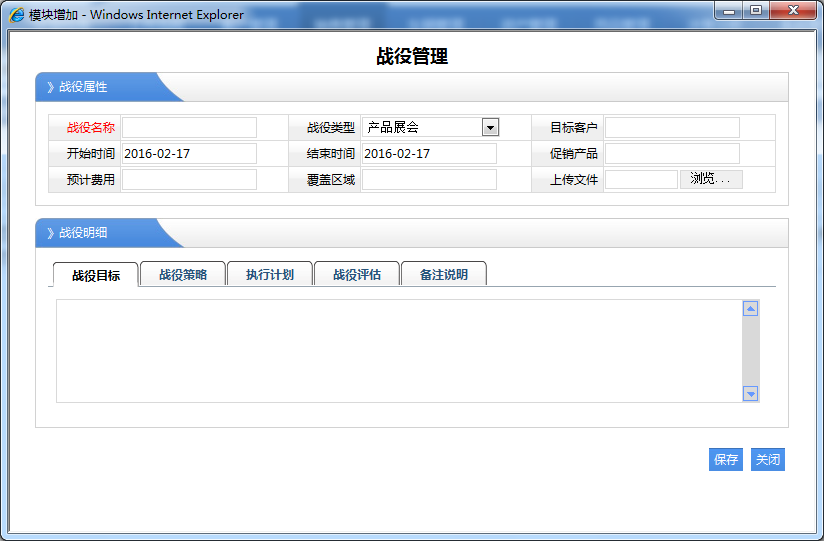Image resolution: width=824 pixels, height=541 pixels.
Task: Click the 目标客户 input field
Action: 672,127
